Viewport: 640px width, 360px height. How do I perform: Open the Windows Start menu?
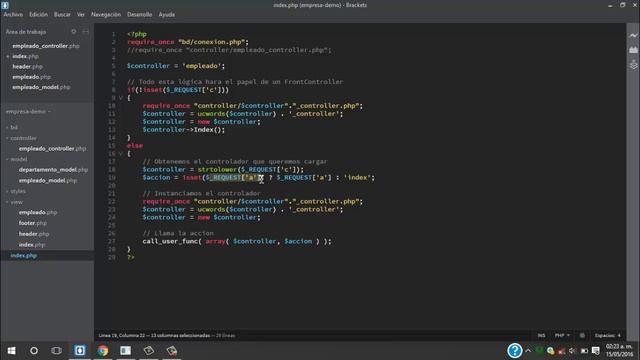(11, 351)
